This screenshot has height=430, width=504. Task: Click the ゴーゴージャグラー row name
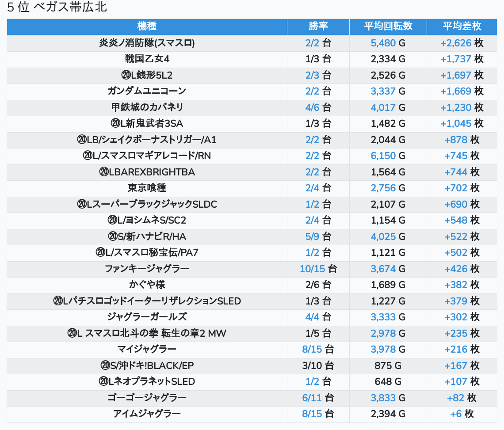pos(147,397)
